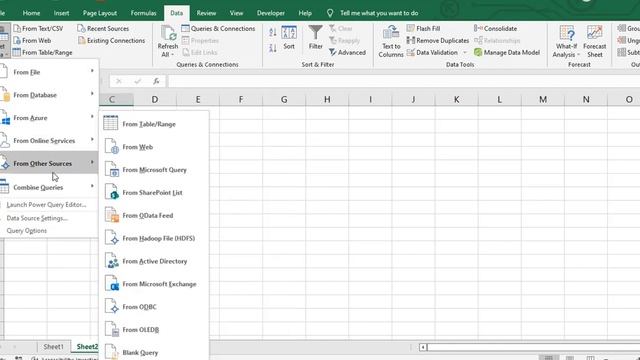Click the From Text/CSV icon
Viewport: 640px width, 360px height.
[x=17, y=29]
